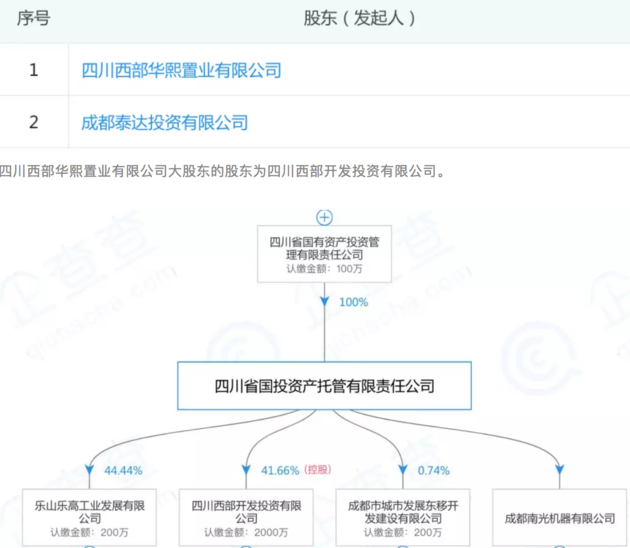Select the 四川西部开发投资有限公司 node
Screen dimensions: 630x548
click(246, 517)
